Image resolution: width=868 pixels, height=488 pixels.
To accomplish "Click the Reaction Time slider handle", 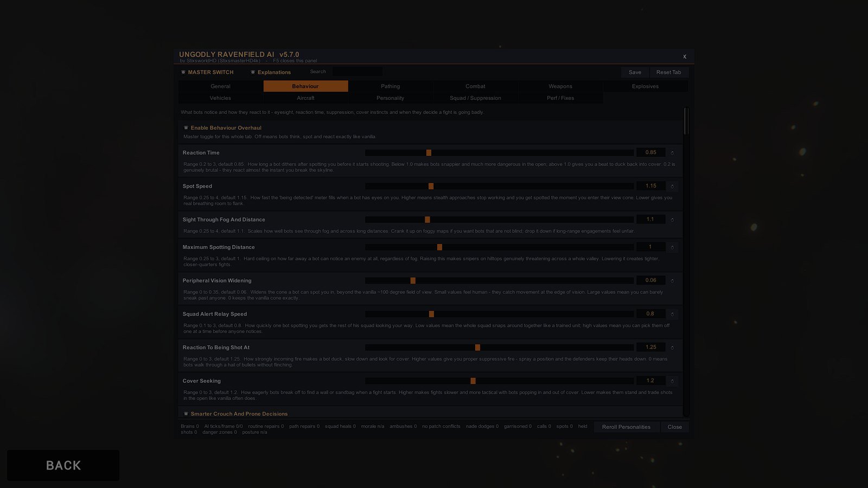I will 429,153.
